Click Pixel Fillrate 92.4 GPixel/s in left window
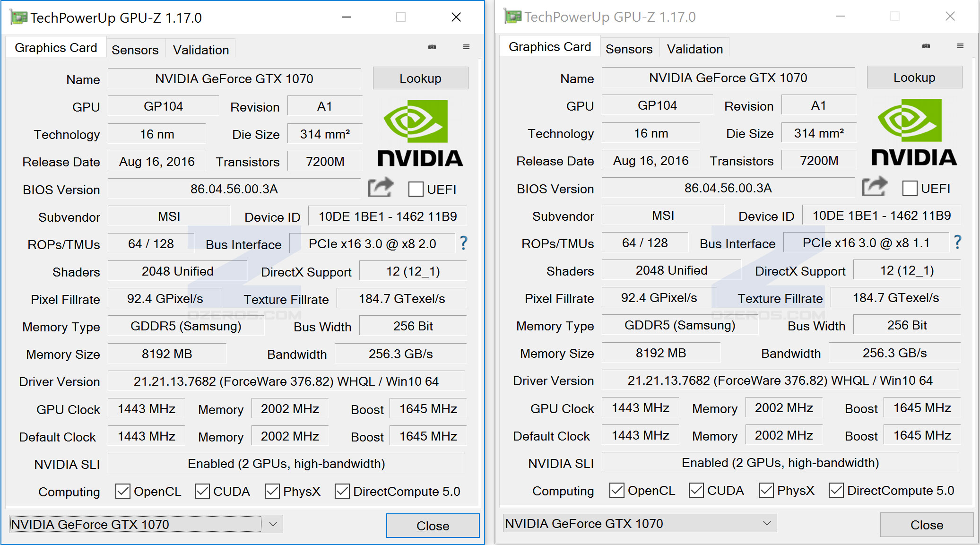 165,299
